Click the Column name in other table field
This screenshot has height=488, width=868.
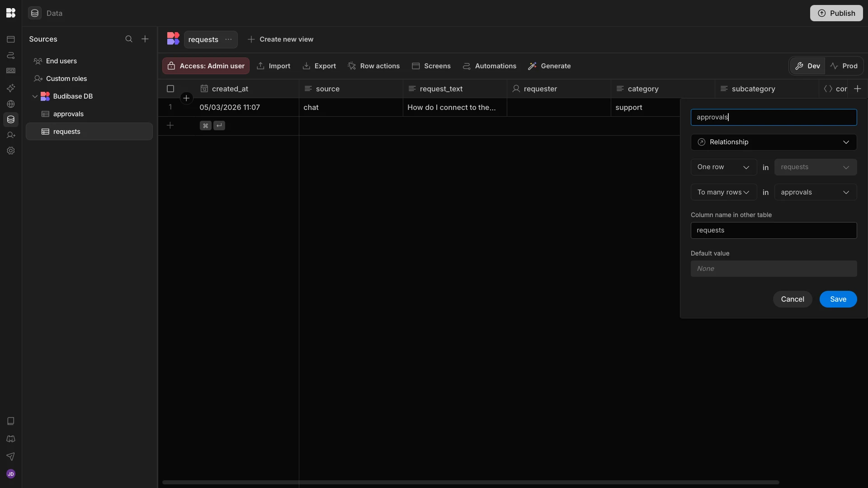pyautogui.click(x=774, y=230)
